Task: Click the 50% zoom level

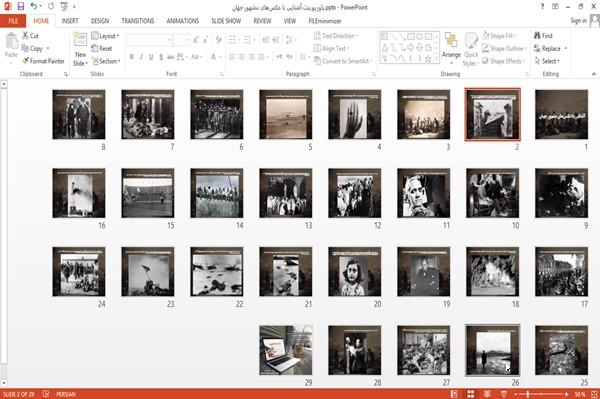Action: click(580, 394)
